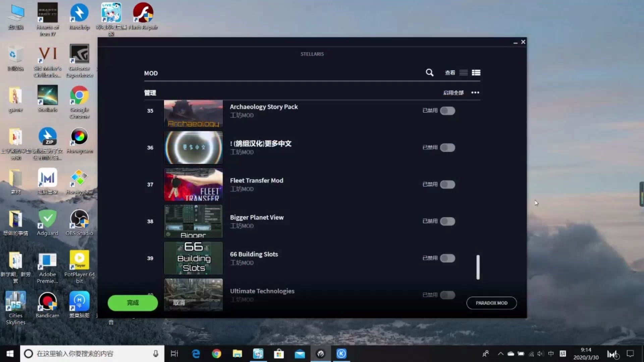Screen dimensions: 644x362
Task: Open This PC desktop icon
Action: [x=15, y=16]
